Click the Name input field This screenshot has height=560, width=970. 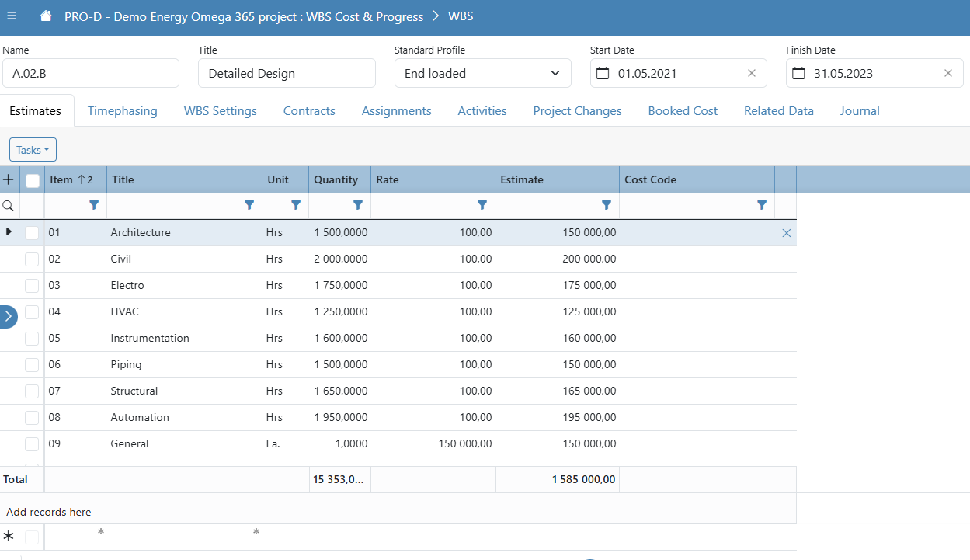point(91,73)
